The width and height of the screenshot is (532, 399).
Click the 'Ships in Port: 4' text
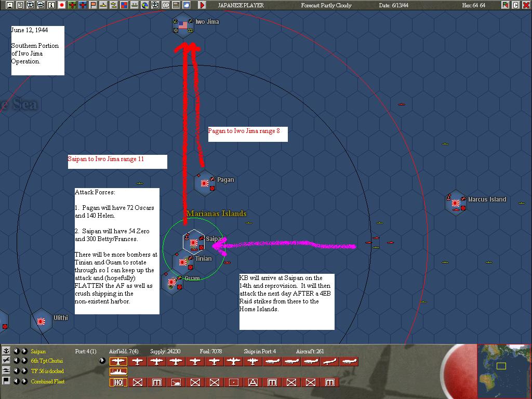pos(260,351)
